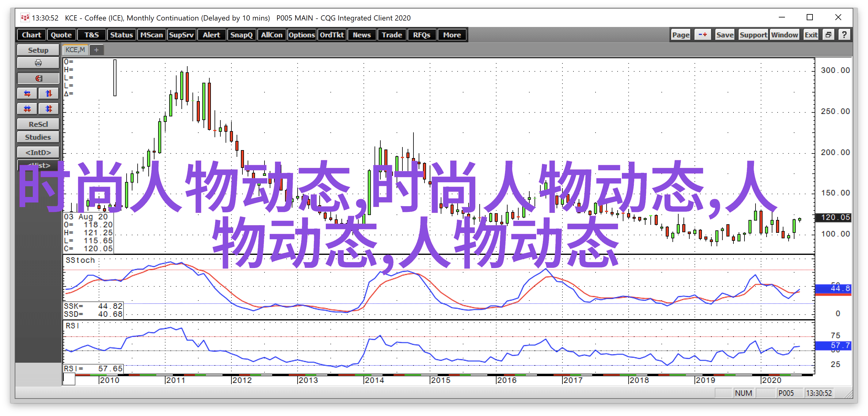Open SnapQ snap quote
This screenshot has height=416, width=868.
[241, 35]
